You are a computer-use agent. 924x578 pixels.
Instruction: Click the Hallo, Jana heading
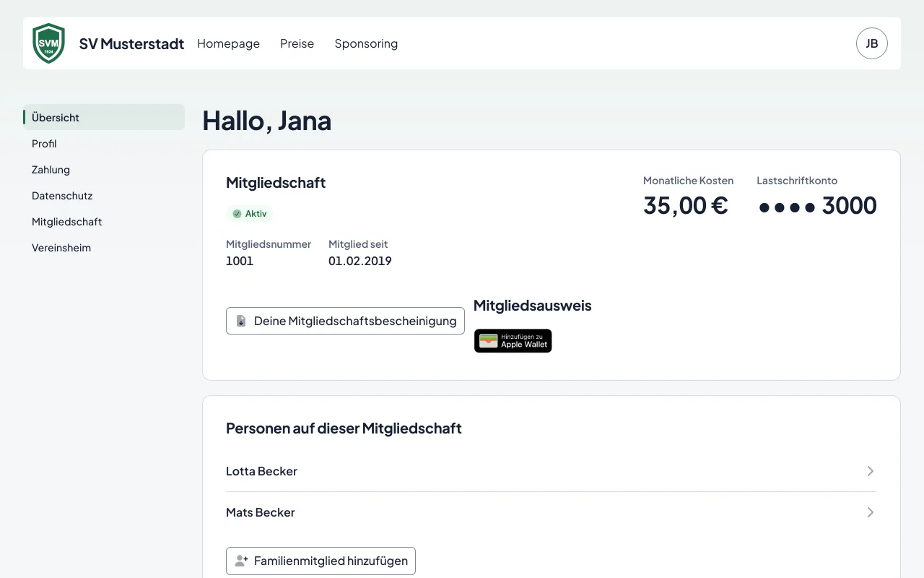266,120
